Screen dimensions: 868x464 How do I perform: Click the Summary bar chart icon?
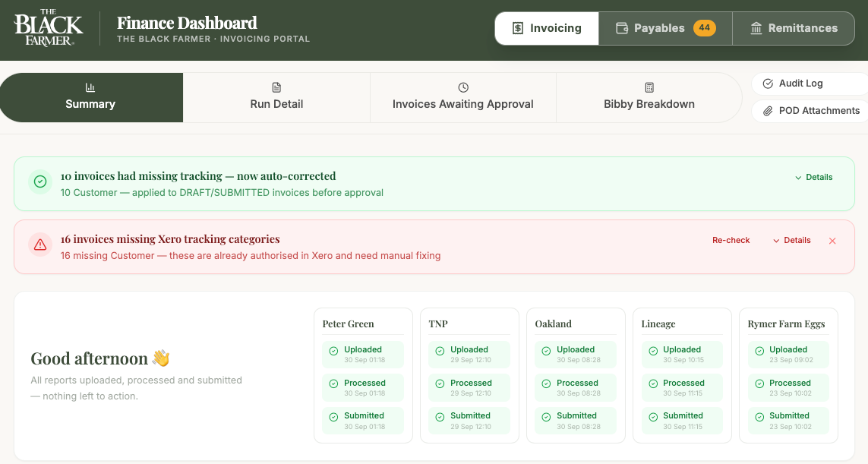[90, 87]
